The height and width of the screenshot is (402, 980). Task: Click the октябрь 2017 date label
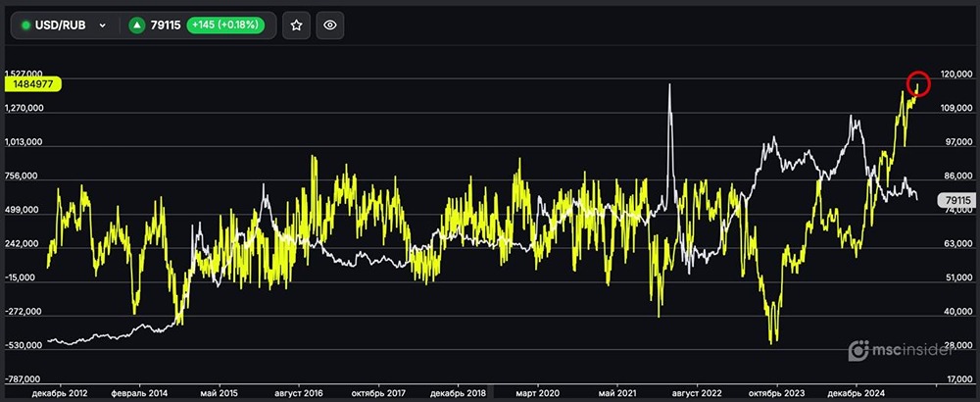[378, 393]
